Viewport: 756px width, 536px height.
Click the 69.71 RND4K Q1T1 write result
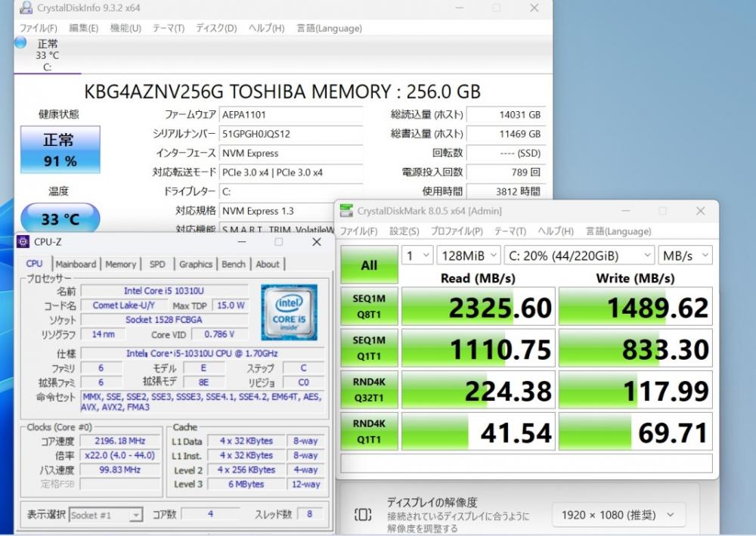click(x=636, y=432)
